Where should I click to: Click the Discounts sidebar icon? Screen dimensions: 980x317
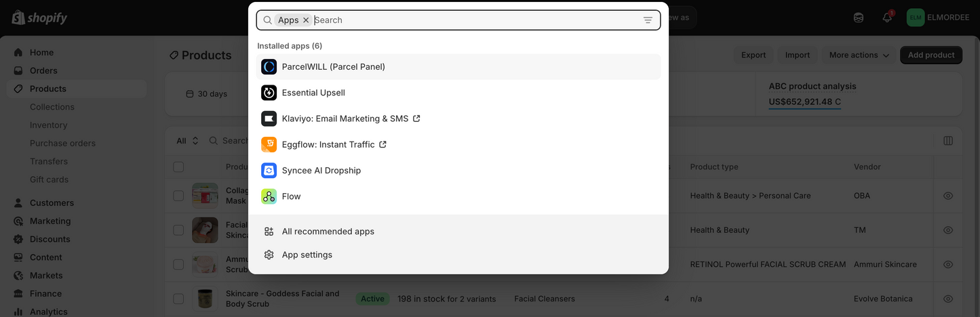[18, 239]
